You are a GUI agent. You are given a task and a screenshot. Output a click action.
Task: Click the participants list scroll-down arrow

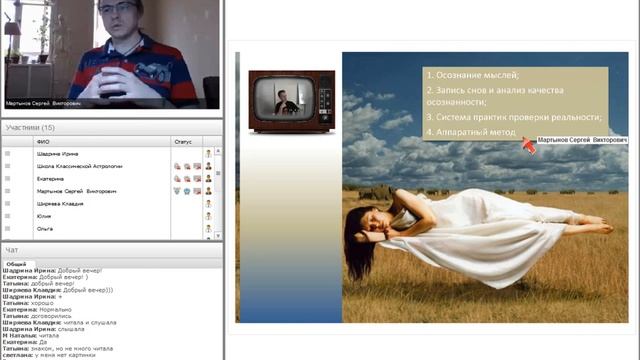[x=218, y=236]
